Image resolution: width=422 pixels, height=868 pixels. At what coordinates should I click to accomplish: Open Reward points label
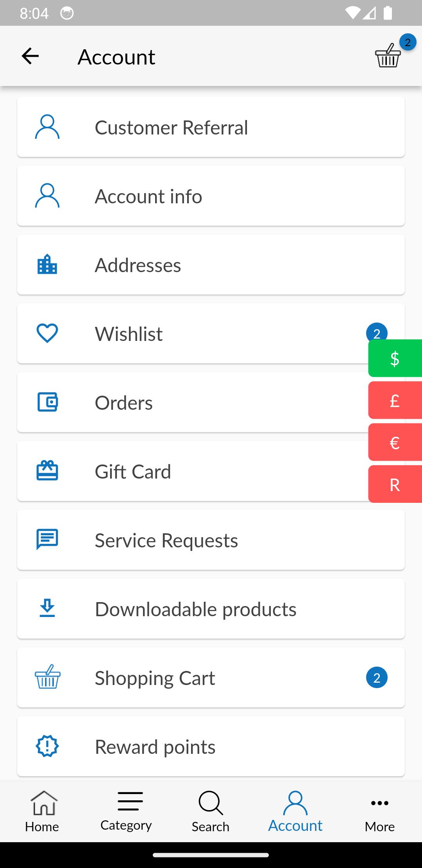click(155, 747)
